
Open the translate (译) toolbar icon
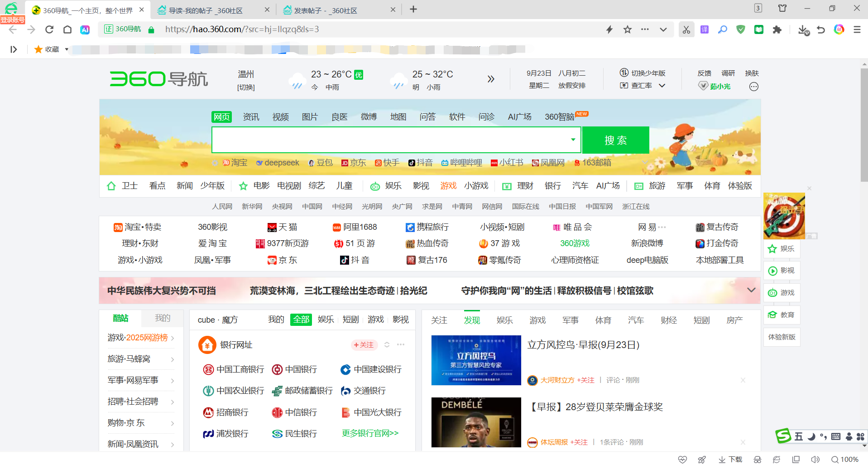pos(705,29)
